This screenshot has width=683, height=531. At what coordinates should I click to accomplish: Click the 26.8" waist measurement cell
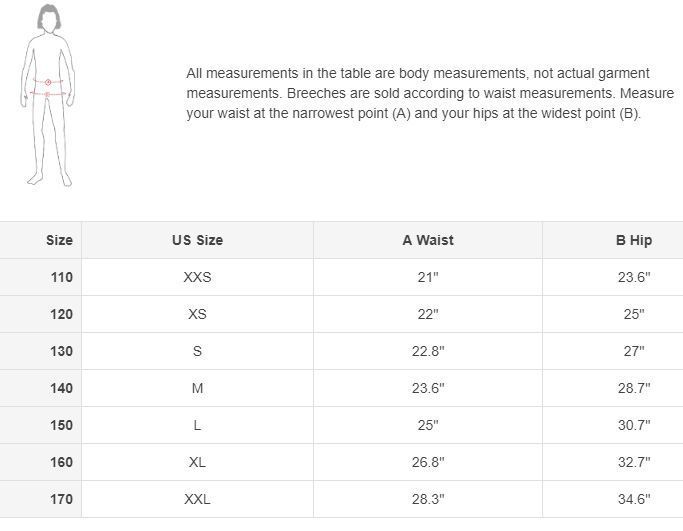pyautogui.click(x=428, y=462)
